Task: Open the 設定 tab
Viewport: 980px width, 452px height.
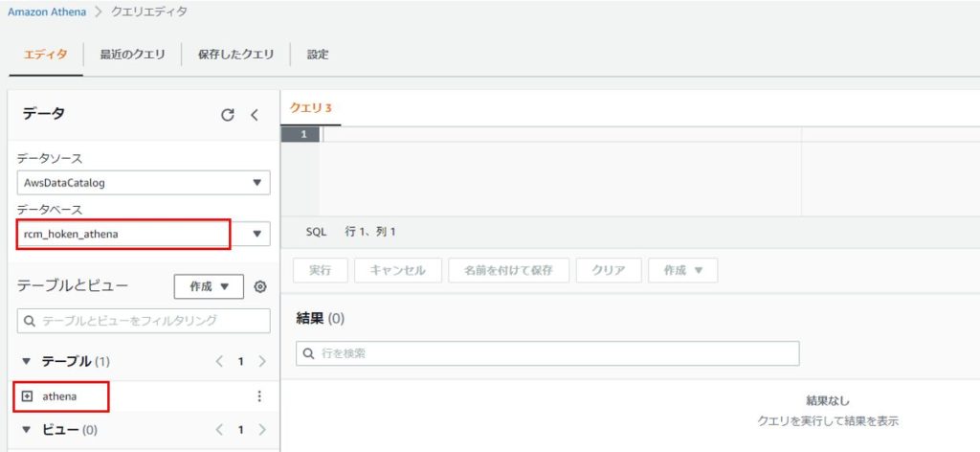Action: pyautogui.click(x=318, y=55)
